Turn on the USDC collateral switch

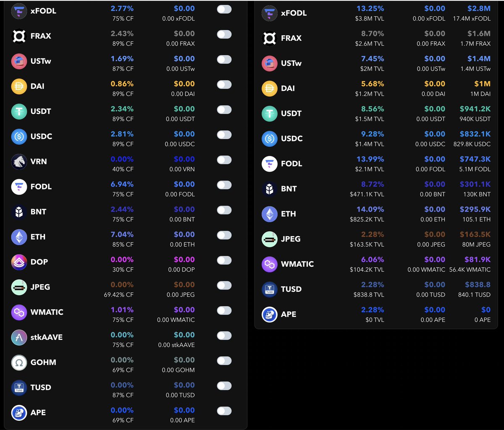pos(224,135)
